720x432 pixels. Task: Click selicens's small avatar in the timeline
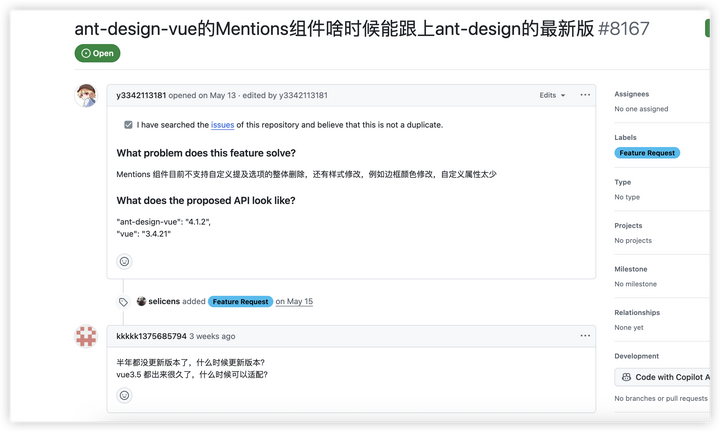[141, 301]
